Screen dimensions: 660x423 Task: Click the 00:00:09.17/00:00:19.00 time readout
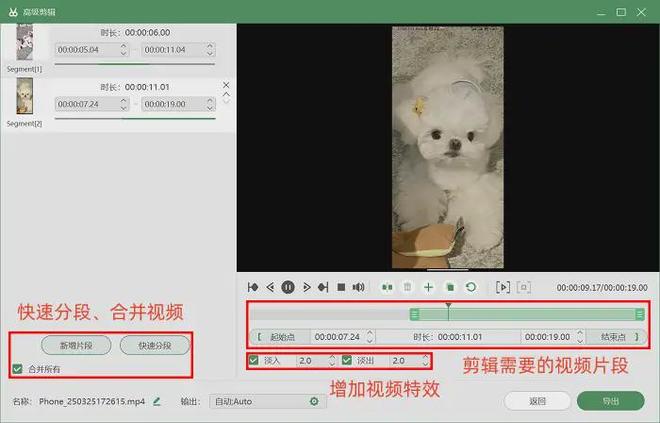(x=602, y=287)
